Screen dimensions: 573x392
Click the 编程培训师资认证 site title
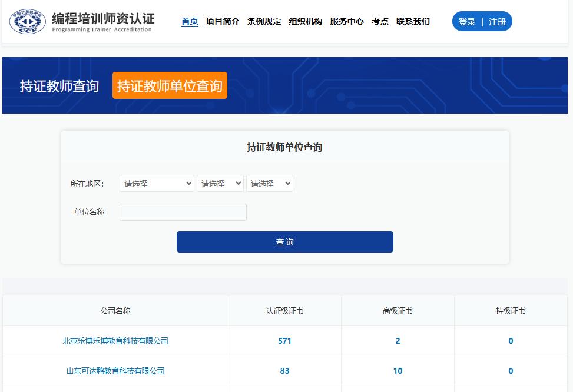coord(103,18)
